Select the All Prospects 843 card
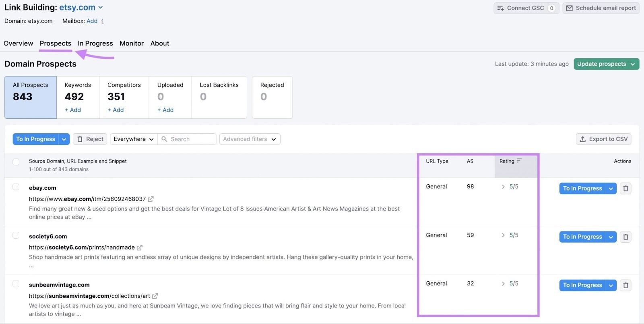 click(x=31, y=97)
